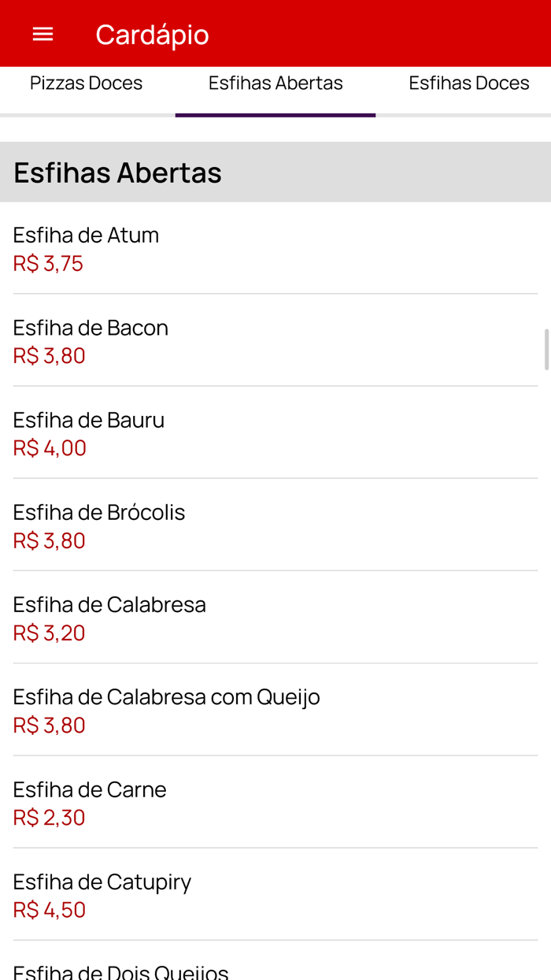Click the R$ 2,30 price under Carne

(x=47, y=817)
